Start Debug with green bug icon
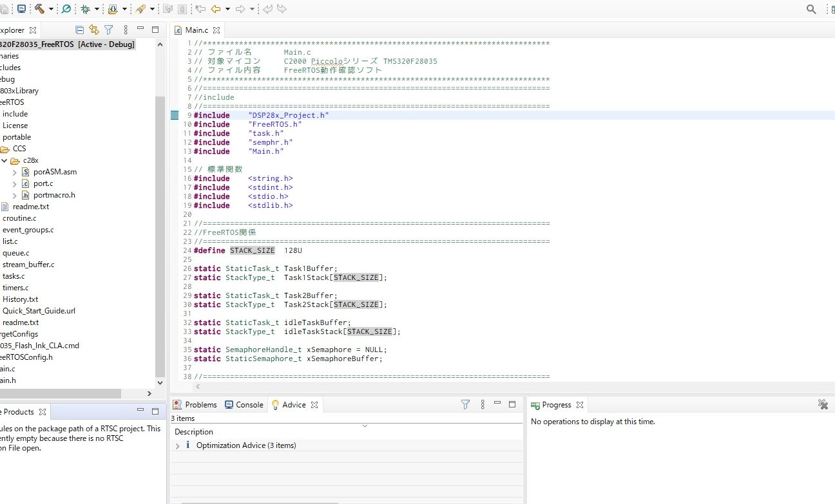The image size is (835, 504). (85, 9)
